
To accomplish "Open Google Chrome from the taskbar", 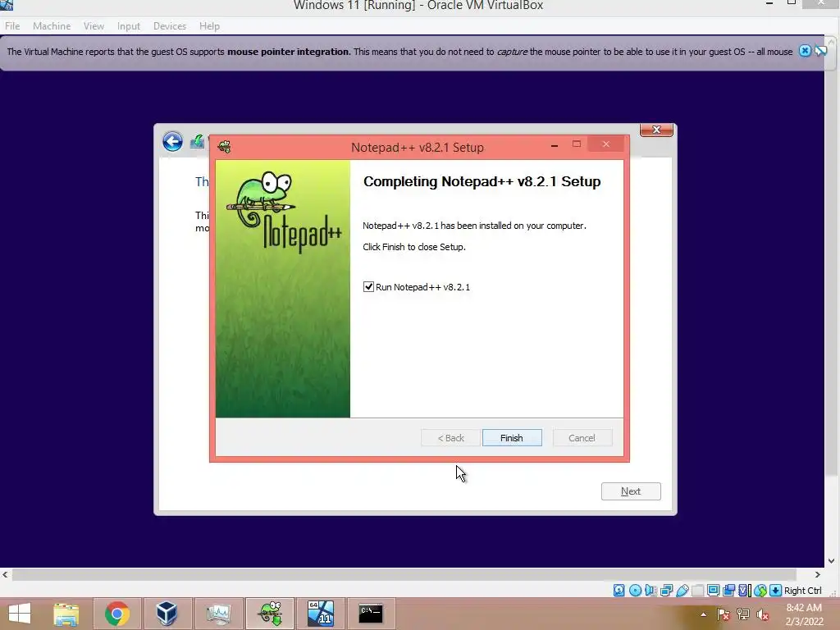I will point(117,614).
